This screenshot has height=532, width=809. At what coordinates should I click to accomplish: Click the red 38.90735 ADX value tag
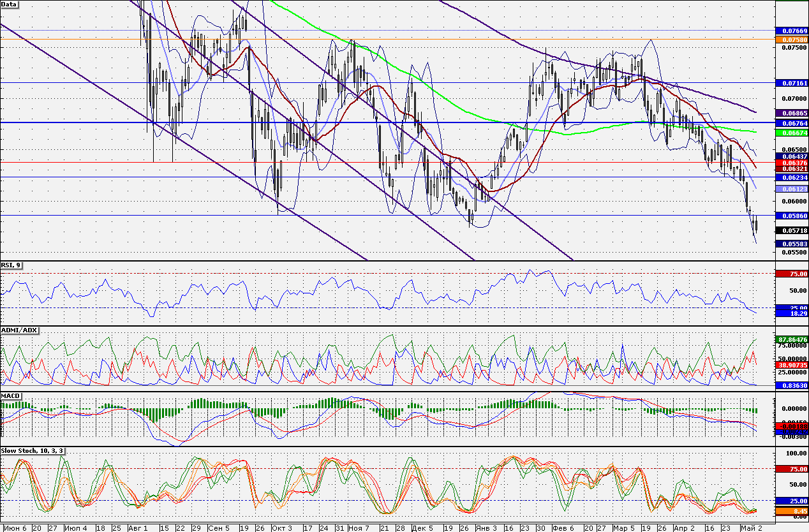790,364
